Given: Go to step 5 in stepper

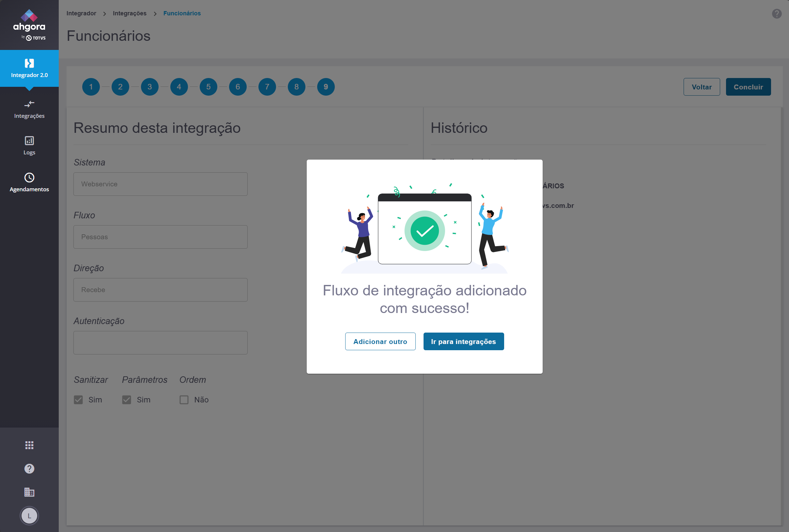Looking at the screenshot, I should pos(208,87).
